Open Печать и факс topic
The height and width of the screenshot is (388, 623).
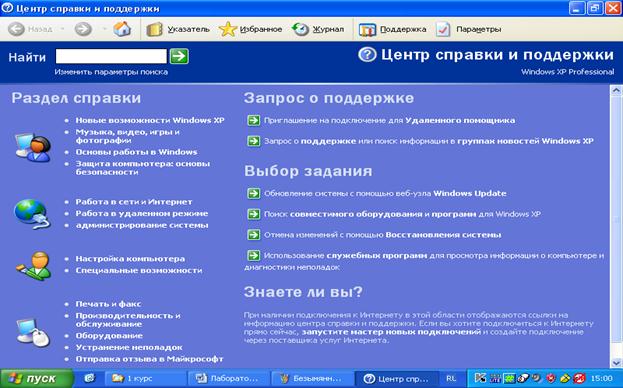tap(108, 304)
